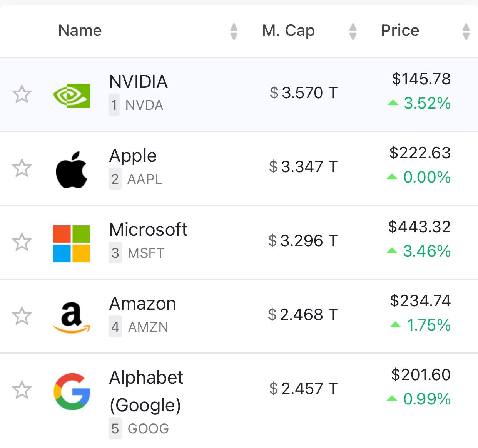The image size is (478, 448).
Task: Mark Alphabet (Google) with the star
Action: point(22,390)
